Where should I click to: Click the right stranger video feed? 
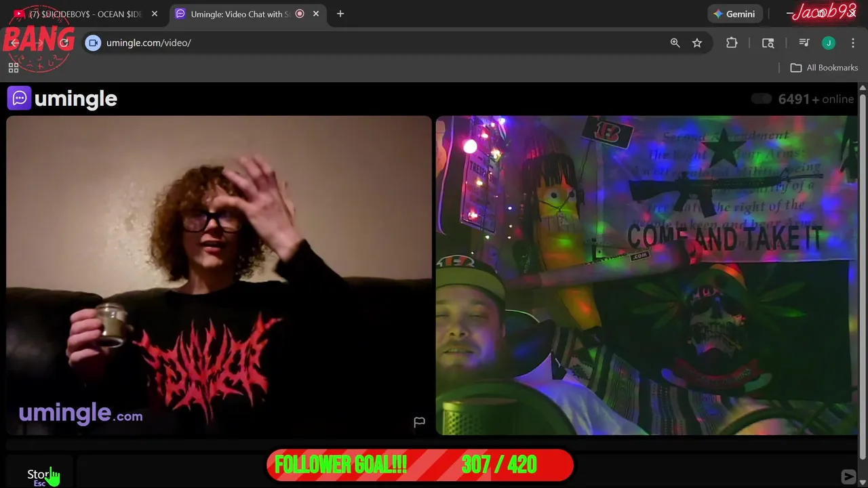click(x=646, y=275)
